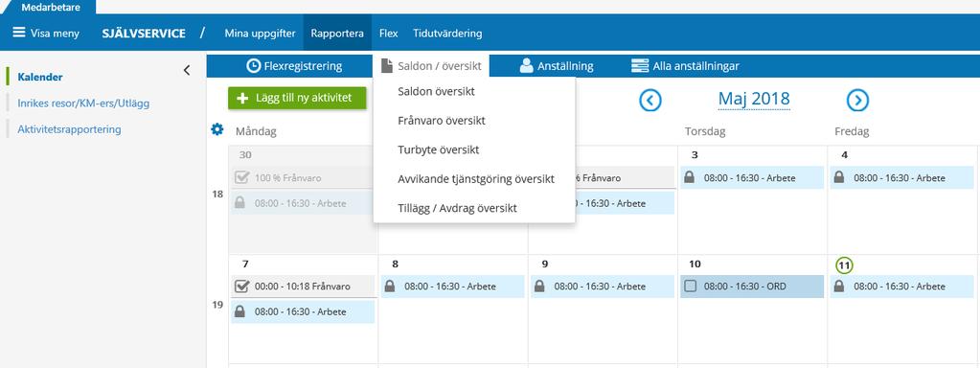Image resolution: width=980 pixels, height=368 pixels.
Task: Click Lägg till ny aktivitet button
Action: 297,99
